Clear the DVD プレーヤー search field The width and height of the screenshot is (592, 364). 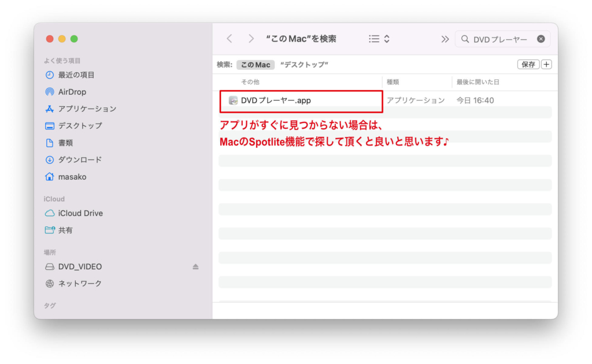point(541,39)
